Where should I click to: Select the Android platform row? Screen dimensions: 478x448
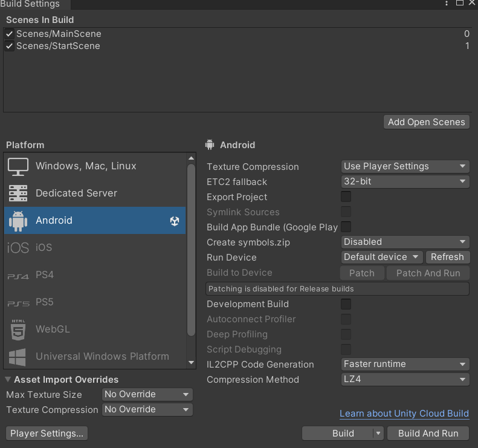click(x=95, y=221)
